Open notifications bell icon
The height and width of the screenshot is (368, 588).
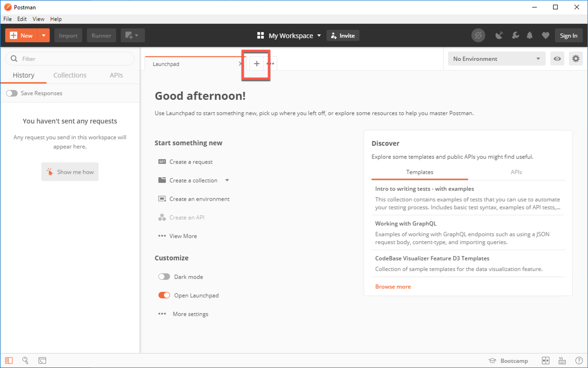529,36
